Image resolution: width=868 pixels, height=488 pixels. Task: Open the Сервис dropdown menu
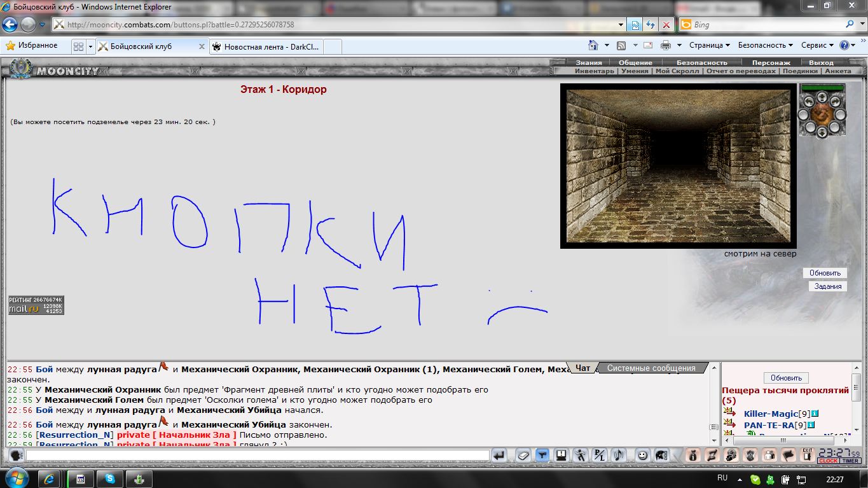click(x=818, y=45)
